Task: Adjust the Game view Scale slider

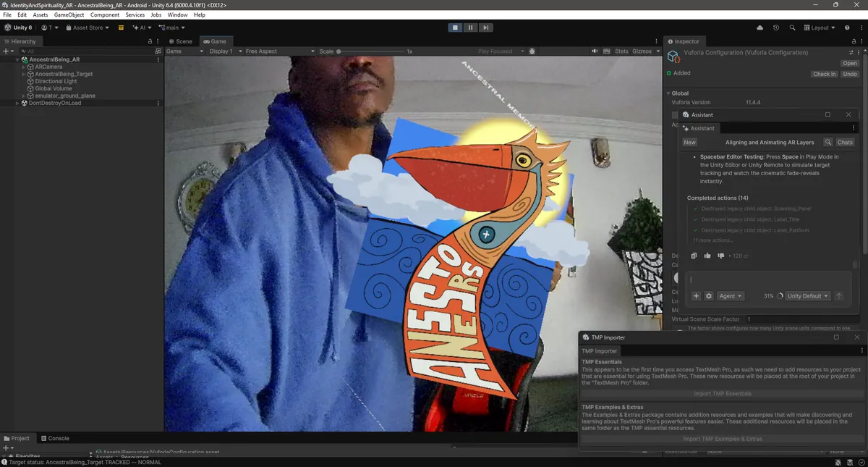Action: coord(372,51)
